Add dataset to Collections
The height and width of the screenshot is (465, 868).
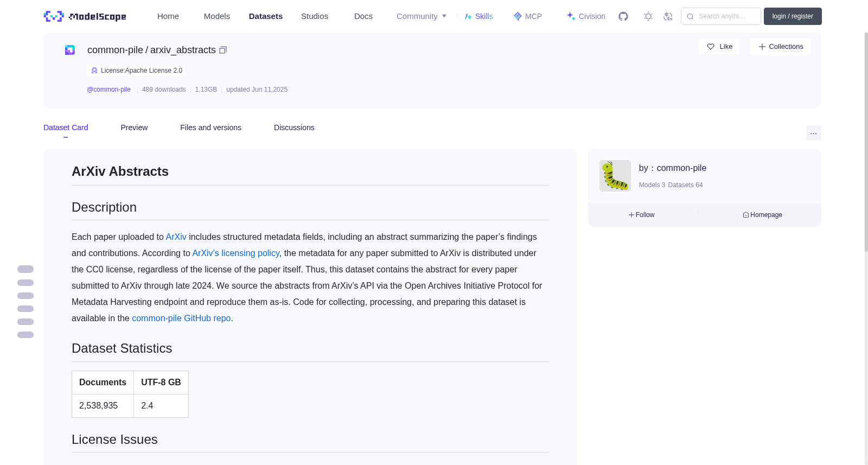(x=780, y=47)
